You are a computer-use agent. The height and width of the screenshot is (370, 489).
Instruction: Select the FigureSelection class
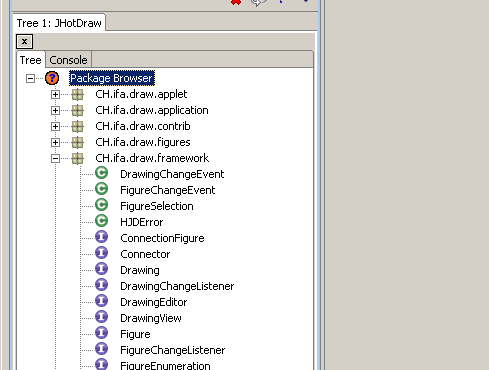tap(157, 206)
